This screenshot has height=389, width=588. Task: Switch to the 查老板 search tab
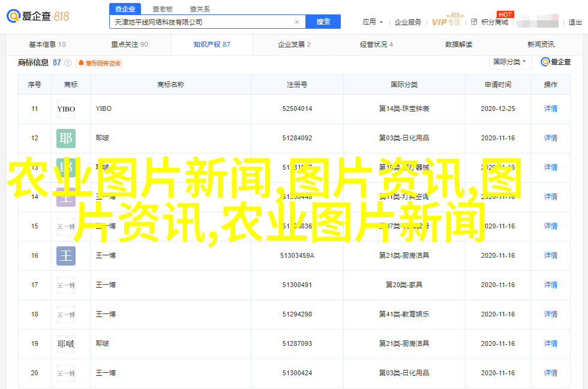tap(163, 9)
